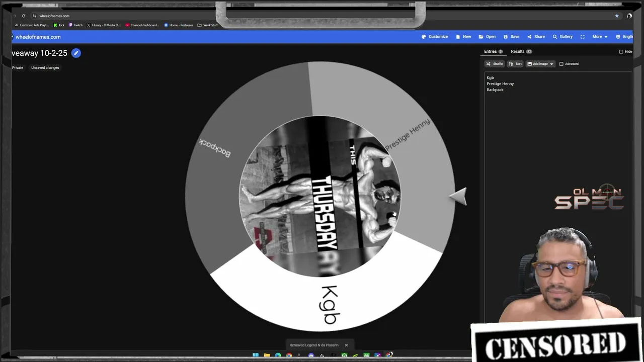Dismiss the Removed Legend notification
The image size is (644, 362).
click(x=346, y=345)
